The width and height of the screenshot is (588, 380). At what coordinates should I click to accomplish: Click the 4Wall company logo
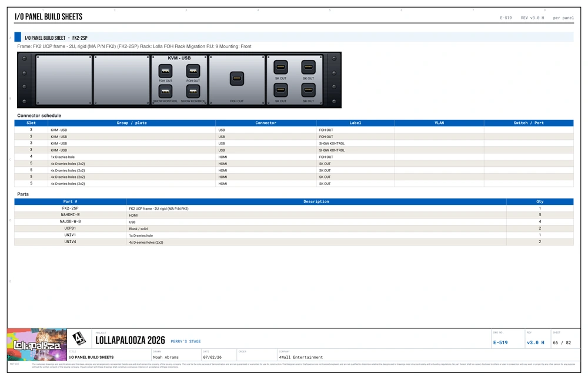coord(79,338)
